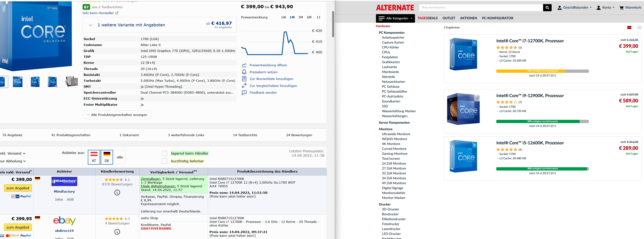Click the Preisentwicklung öffnen chart icon
644x239 pixels.
click(244, 65)
